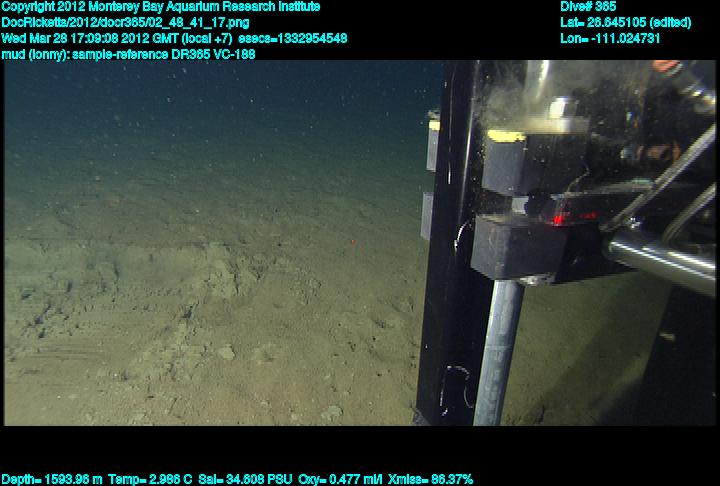The image size is (720, 486).
Task: Click the copyright line "Copyright 2012 Monterey Bay Aquarium Research Institute"
Action: (161, 7)
